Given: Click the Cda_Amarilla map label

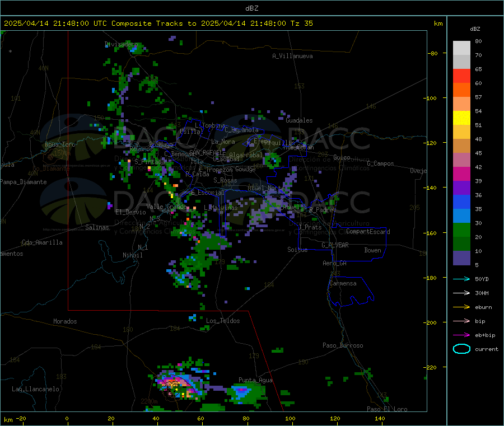Looking at the screenshot, I should [x=42, y=242].
